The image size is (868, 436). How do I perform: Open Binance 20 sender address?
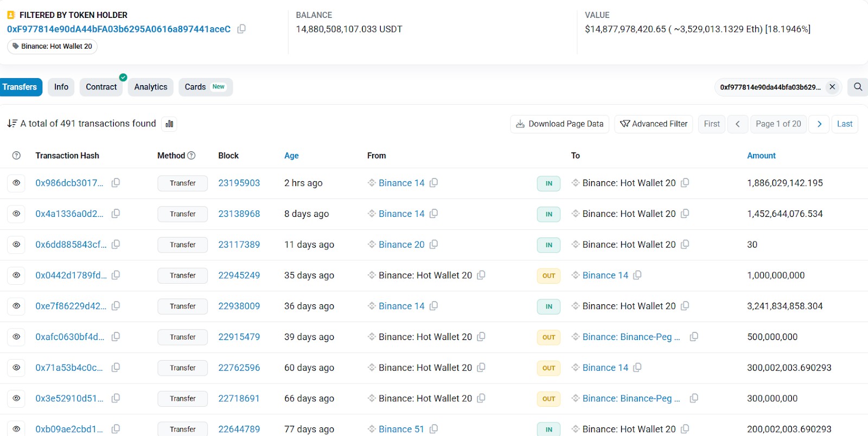point(401,245)
